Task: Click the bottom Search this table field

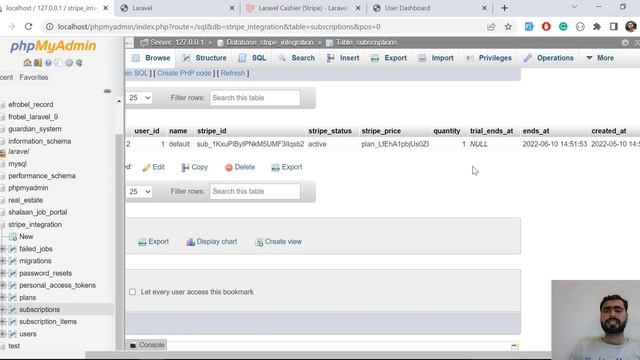Action: (255, 191)
